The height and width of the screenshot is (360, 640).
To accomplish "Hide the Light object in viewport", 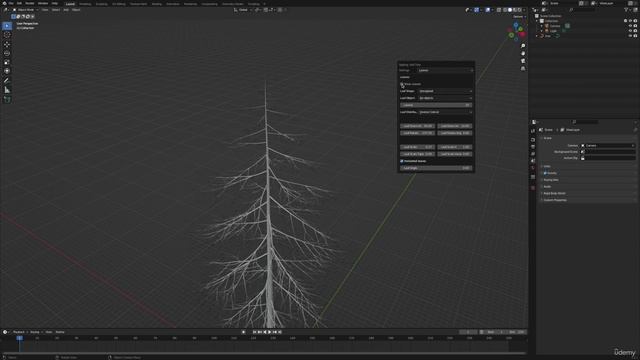I will [x=630, y=31].
